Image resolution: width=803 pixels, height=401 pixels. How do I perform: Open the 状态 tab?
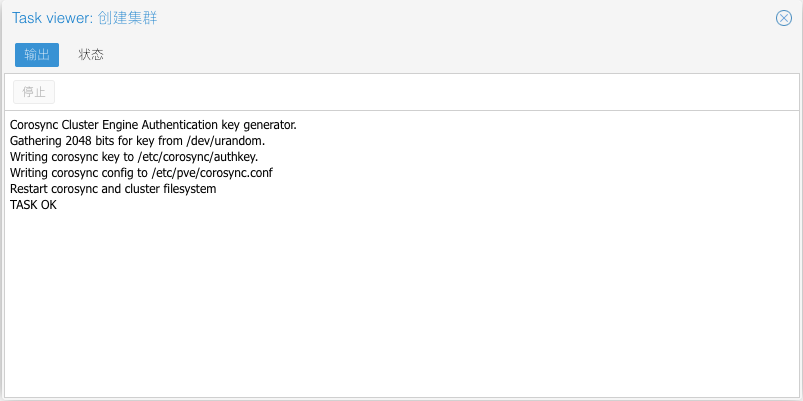click(x=91, y=55)
